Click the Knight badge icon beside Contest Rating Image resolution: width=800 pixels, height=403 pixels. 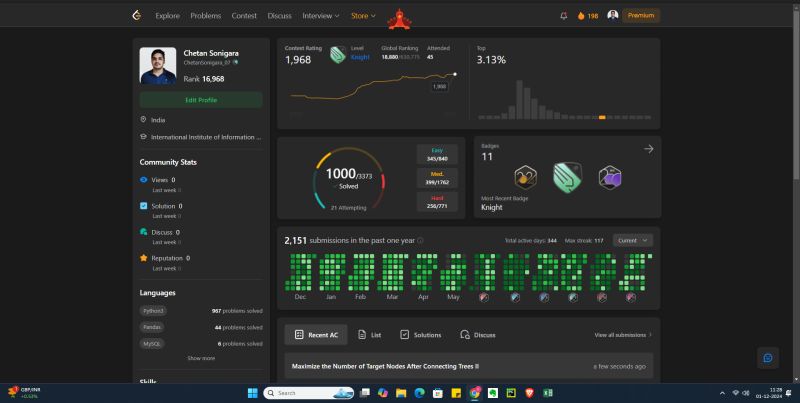click(338, 55)
